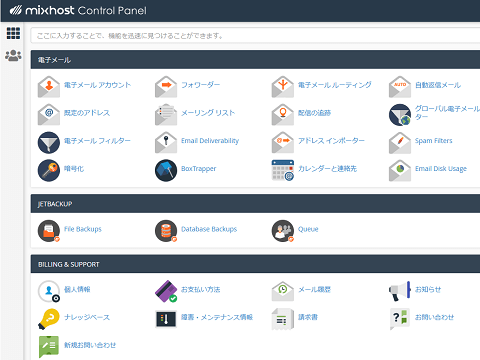Open the Spam Filters pen envelope icon
The width and height of the screenshot is (480, 360).
point(400,142)
